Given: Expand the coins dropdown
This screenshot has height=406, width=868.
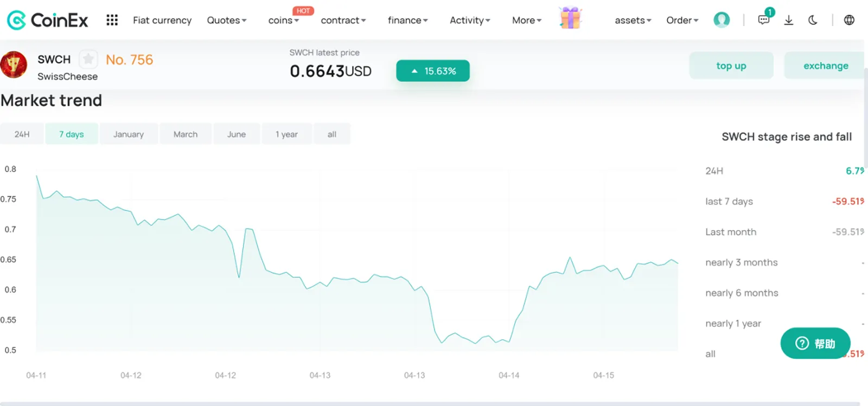Looking at the screenshot, I should pos(283,20).
